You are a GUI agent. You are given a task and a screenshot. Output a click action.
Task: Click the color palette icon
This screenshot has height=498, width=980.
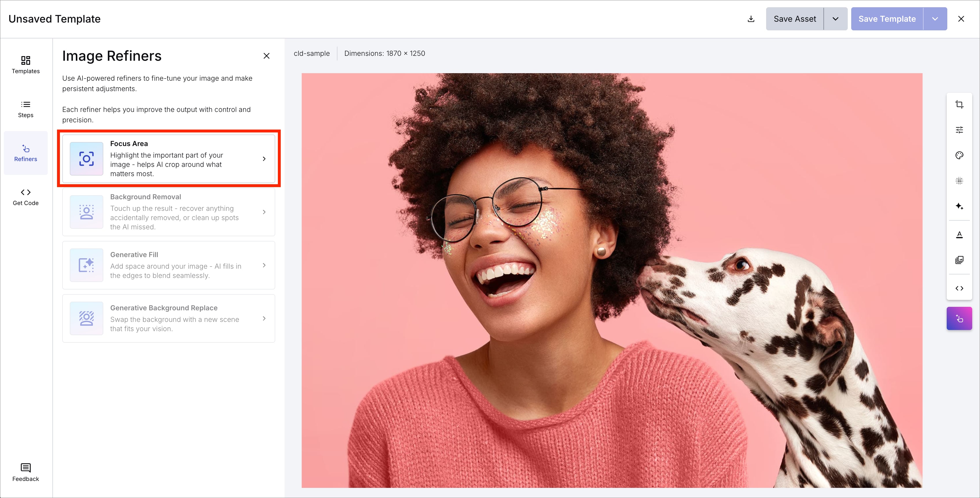click(x=959, y=156)
